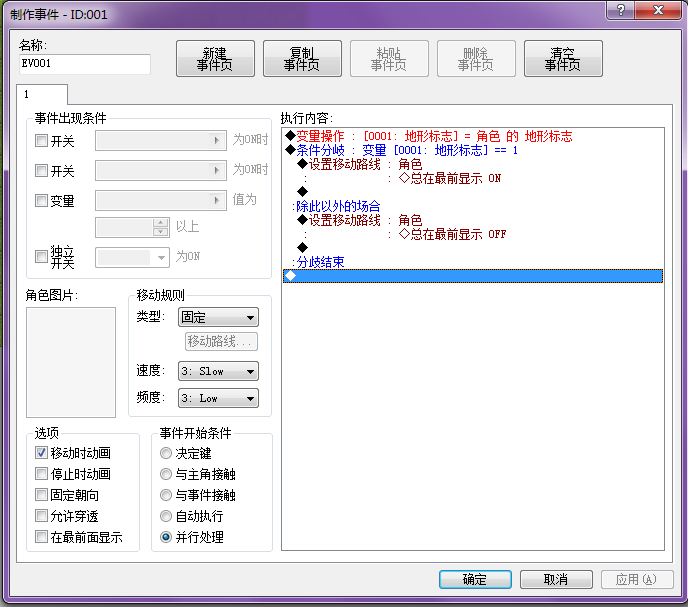Viewport: 688px width, 607px height.
Task: Click the 复制事件页 button
Action: point(302,59)
